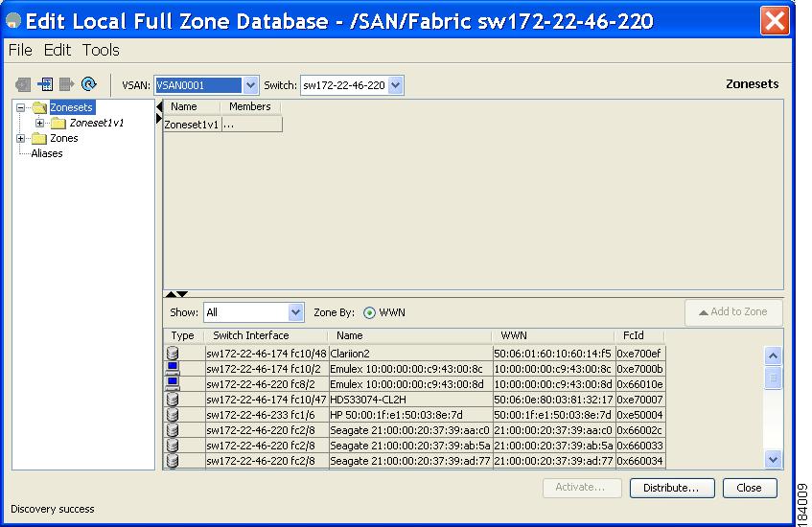This screenshot has width=812, height=527.
Task: Expand the Zones tree node
Action: coord(21,138)
